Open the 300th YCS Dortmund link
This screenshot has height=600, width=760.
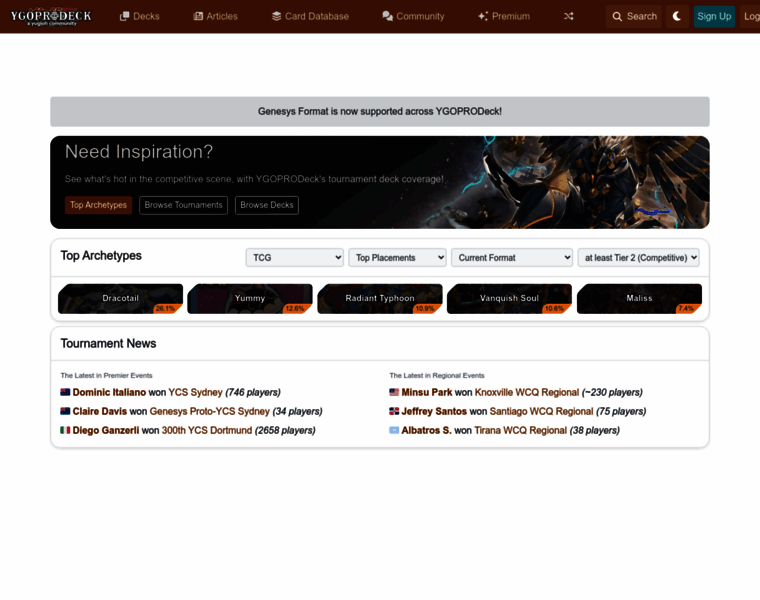[x=207, y=430]
